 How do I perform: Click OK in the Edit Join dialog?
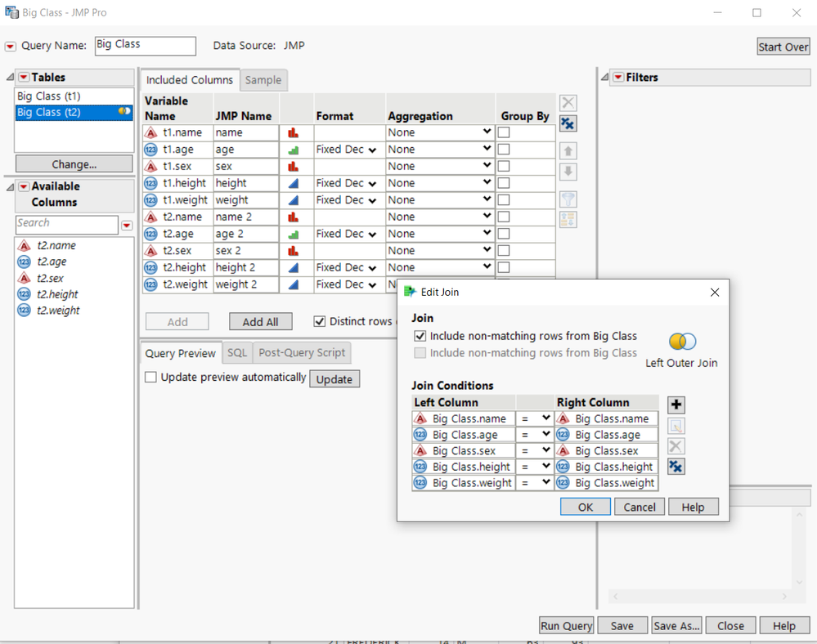[x=585, y=507]
